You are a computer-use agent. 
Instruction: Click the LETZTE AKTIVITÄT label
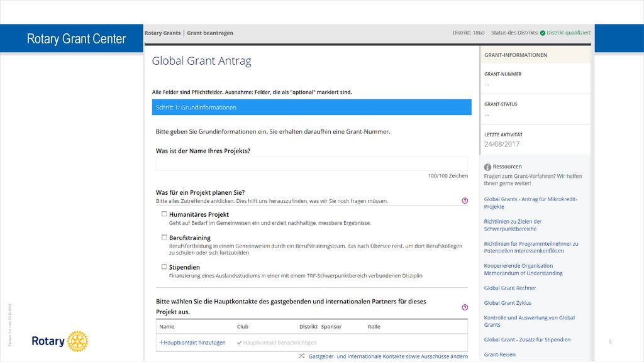pos(503,134)
